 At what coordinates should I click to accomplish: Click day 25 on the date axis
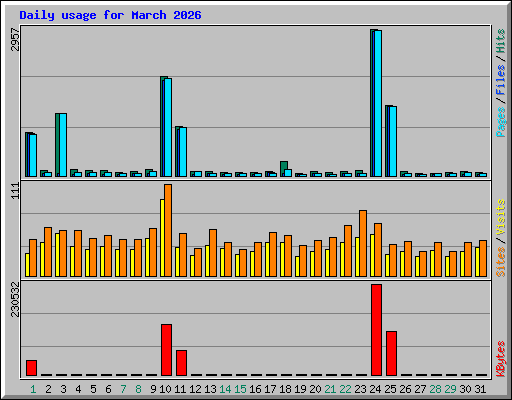click(x=390, y=389)
